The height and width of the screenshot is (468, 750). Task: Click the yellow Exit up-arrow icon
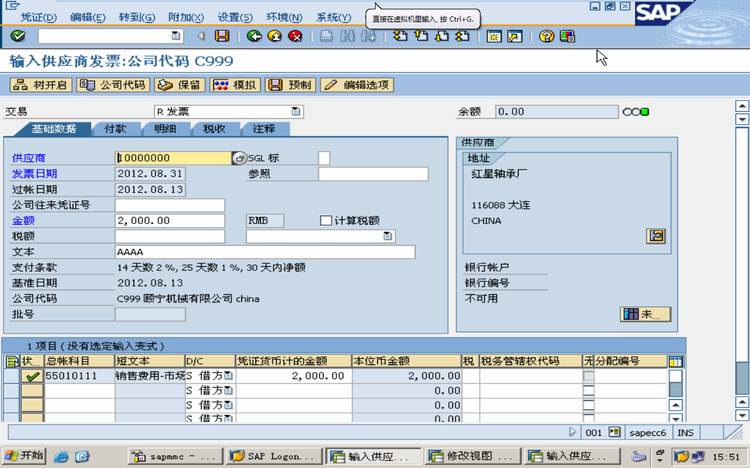coord(275,36)
